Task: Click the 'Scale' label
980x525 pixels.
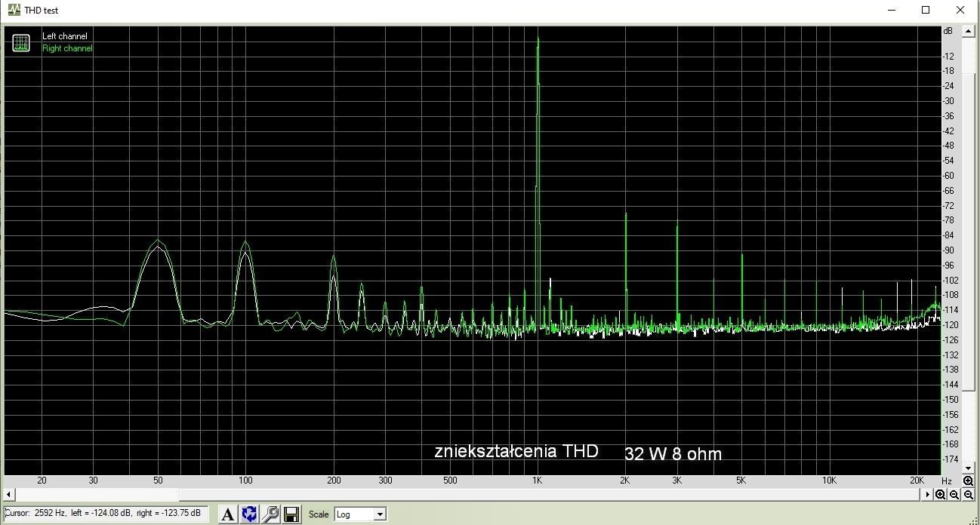Action: click(x=319, y=514)
